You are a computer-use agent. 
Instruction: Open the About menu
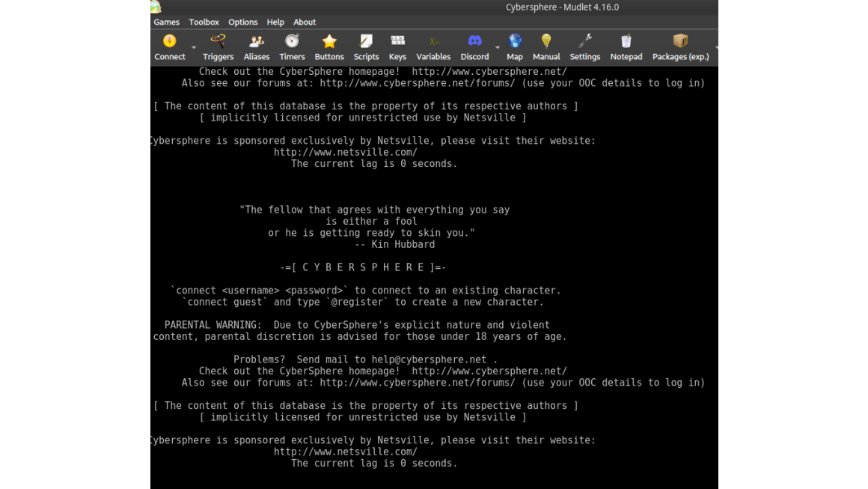[x=305, y=22]
